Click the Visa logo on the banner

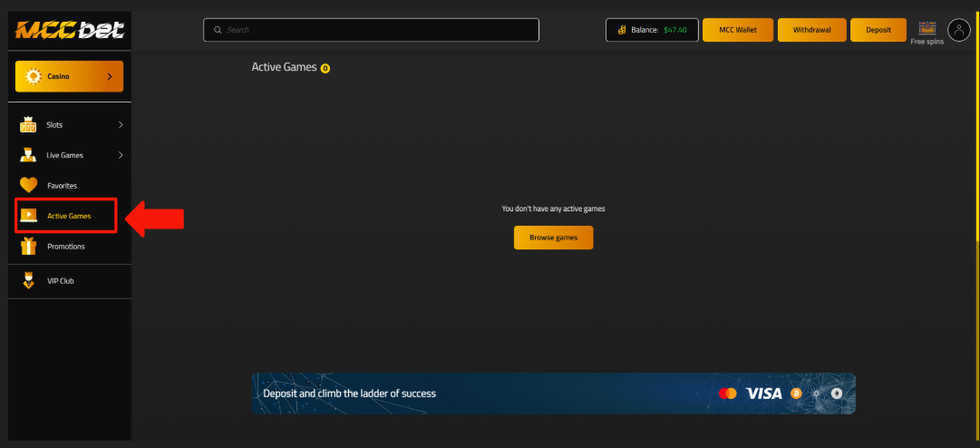tap(763, 394)
